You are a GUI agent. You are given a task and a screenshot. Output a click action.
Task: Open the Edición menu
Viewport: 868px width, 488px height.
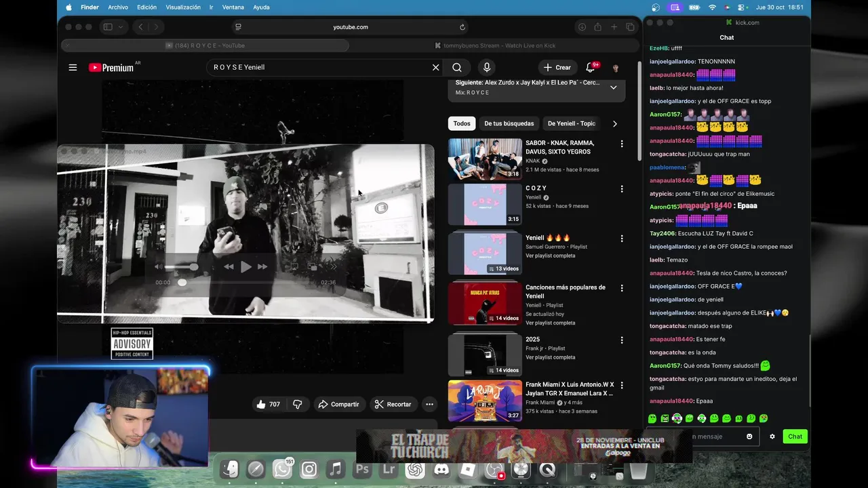pos(146,7)
